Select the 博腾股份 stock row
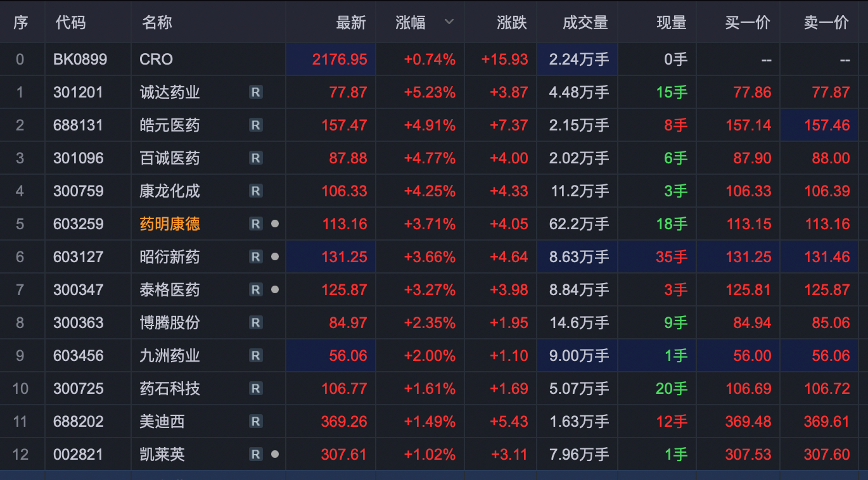This screenshot has width=868, height=480. tap(170, 323)
